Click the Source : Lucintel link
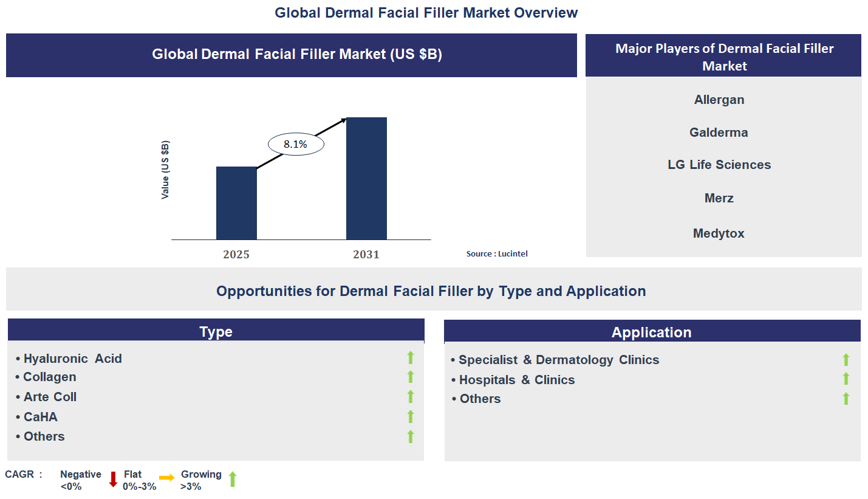This screenshot has height=499, width=868. tap(497, 254)
